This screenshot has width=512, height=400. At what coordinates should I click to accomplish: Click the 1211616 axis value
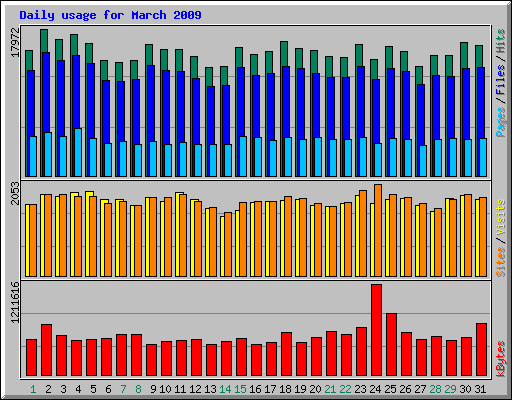[x=15, y=302]
